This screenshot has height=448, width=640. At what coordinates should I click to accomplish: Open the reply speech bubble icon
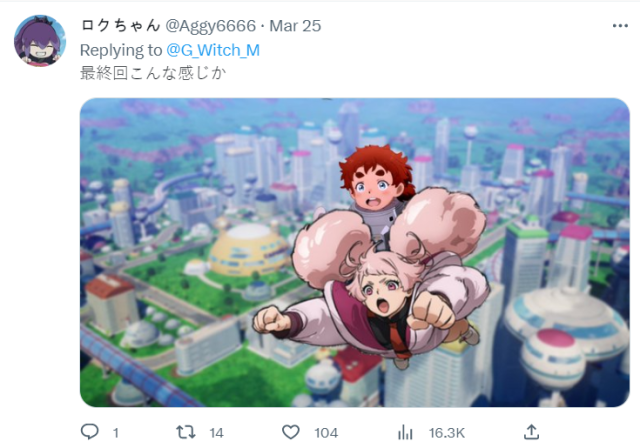click(90, 432)
